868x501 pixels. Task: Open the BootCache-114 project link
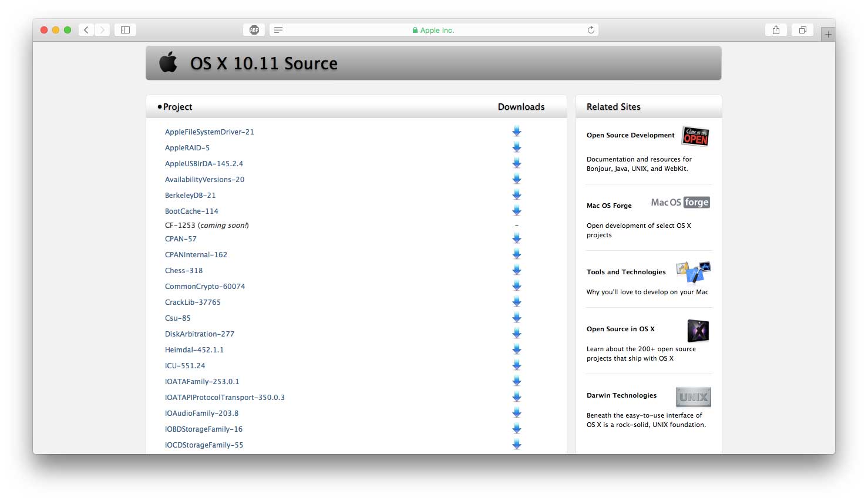point(191,211)
